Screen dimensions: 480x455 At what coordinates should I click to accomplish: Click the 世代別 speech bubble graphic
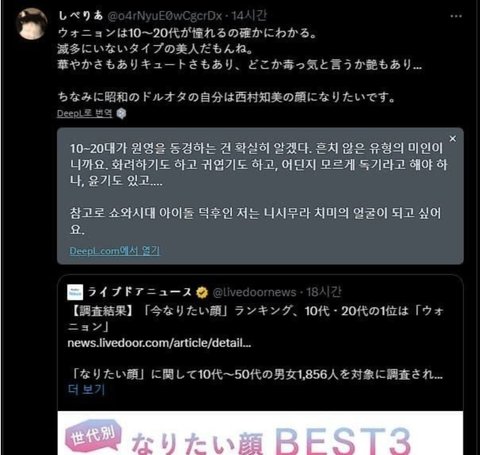93,435
